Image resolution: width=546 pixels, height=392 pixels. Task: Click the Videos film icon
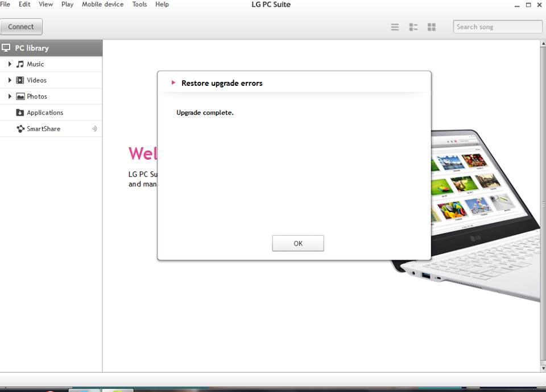(x=20, y=80)
